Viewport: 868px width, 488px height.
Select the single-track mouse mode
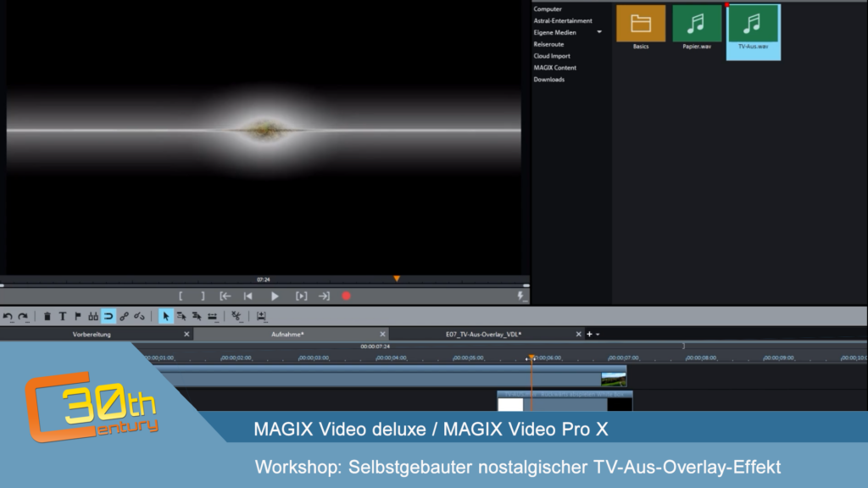(x=181, y=317)
